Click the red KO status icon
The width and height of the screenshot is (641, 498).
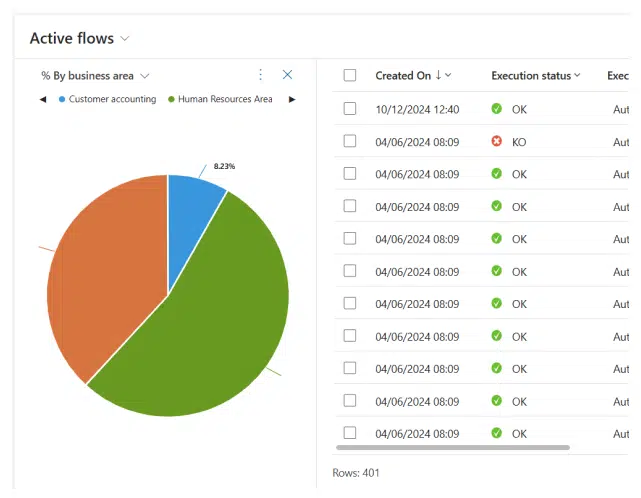coord(497,142)
